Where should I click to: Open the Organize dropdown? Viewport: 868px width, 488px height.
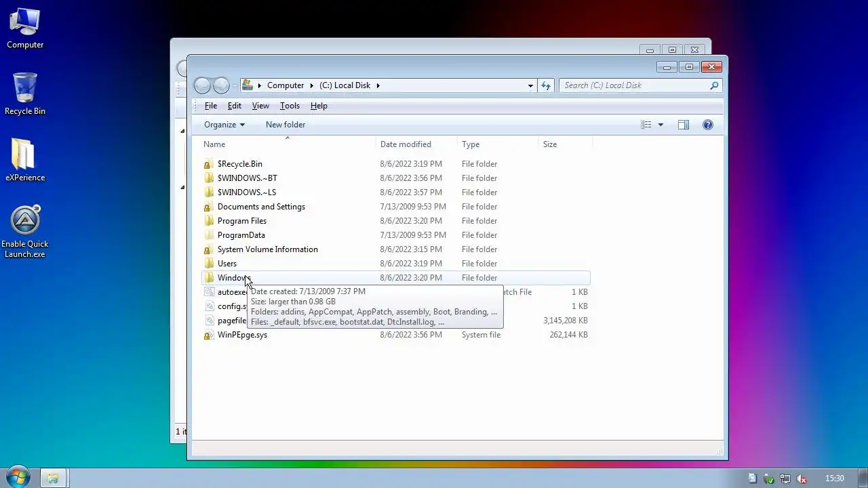click(224, 125)
